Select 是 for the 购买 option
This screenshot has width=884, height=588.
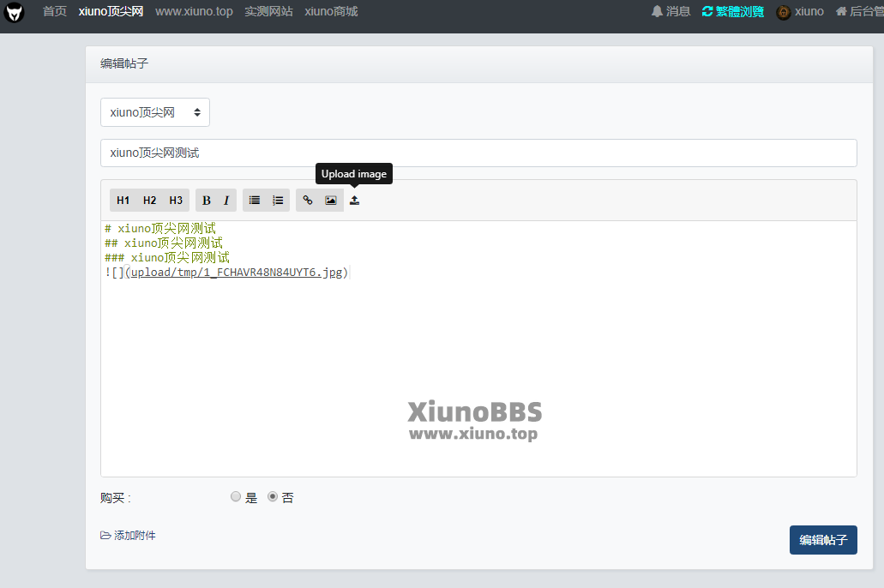[x=236, y=496]
